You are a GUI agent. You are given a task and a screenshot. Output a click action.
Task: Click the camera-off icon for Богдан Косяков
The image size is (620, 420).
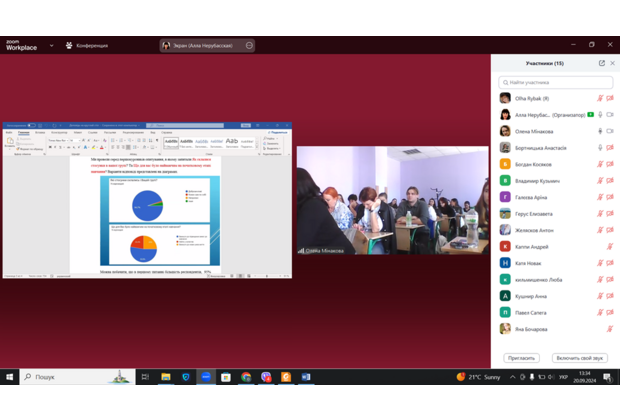(x=610, y=164)
